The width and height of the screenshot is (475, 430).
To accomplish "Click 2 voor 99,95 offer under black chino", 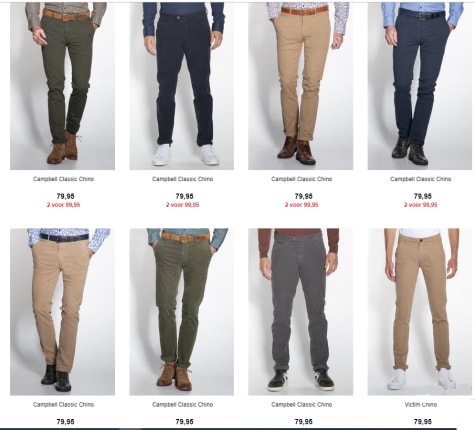I will 183,205.
